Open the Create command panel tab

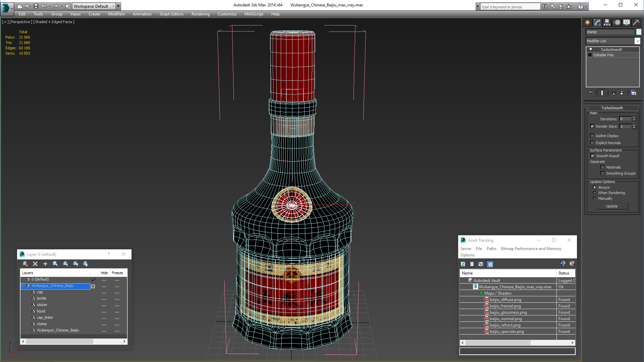point(588,22)
